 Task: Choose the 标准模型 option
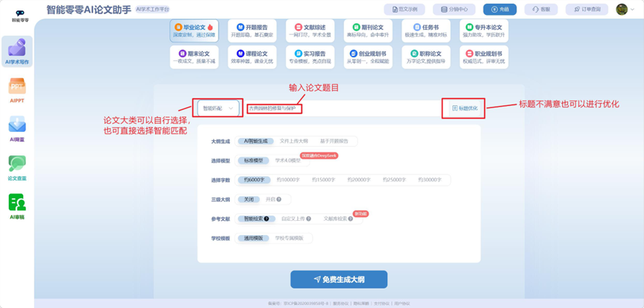coord(254,160)
